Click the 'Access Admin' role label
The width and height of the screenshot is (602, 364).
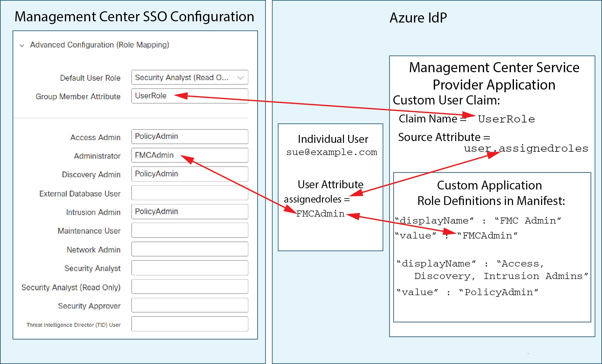click(x=95, y=137)
